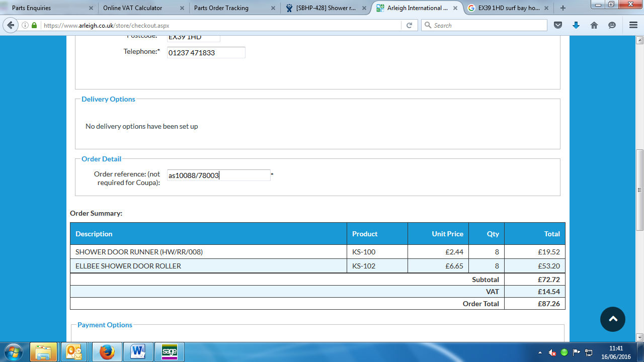Viewport: 644px width, 362px height.
Task: Open the Firefox hamburger menu
Action: [x=633, y=25]
